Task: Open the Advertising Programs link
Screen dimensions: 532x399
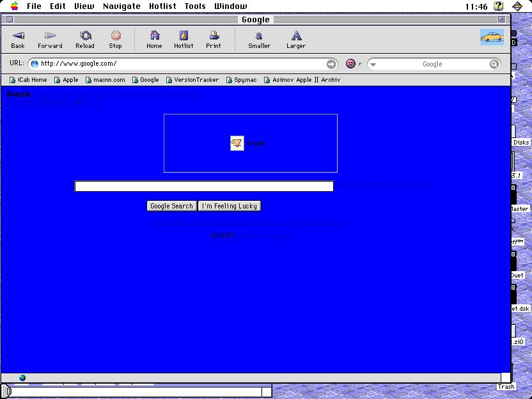Action: click(187, 223)
